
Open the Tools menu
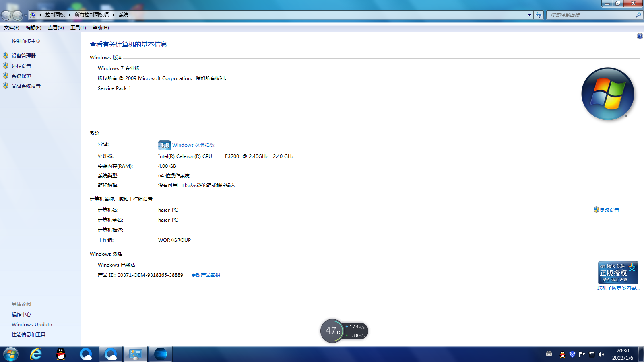tap(78, 28)
